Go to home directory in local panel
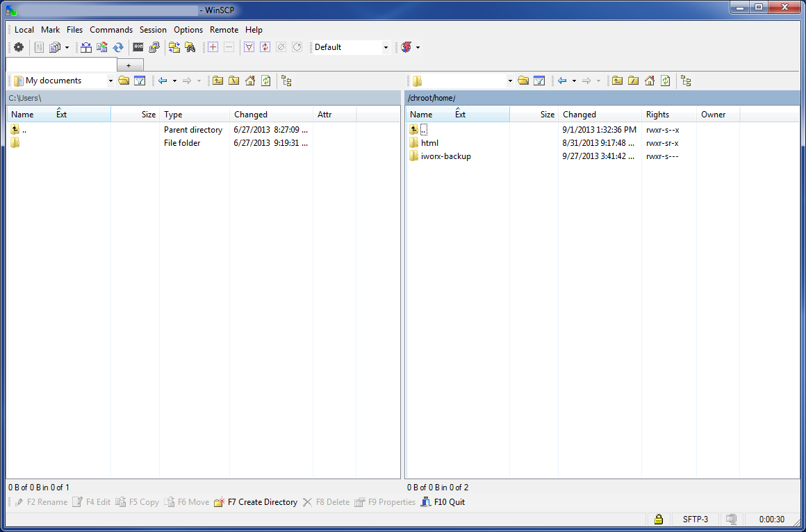Viewport: 806px width, 532px height. 250,81
